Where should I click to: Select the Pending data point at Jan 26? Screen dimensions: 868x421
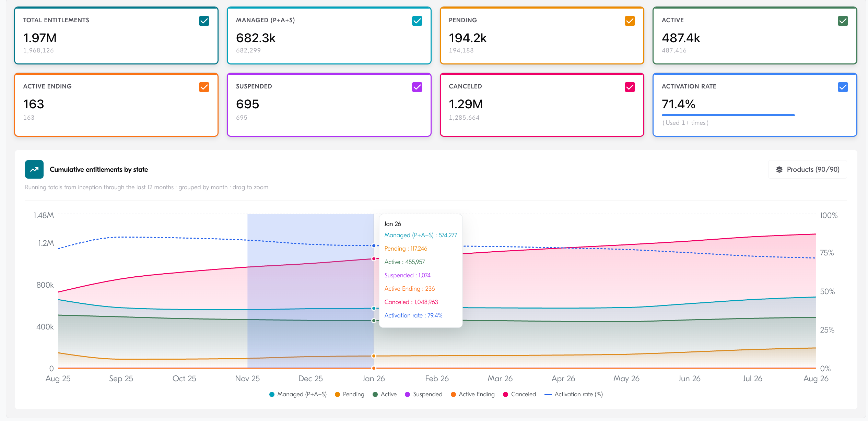tap(374, 356)
